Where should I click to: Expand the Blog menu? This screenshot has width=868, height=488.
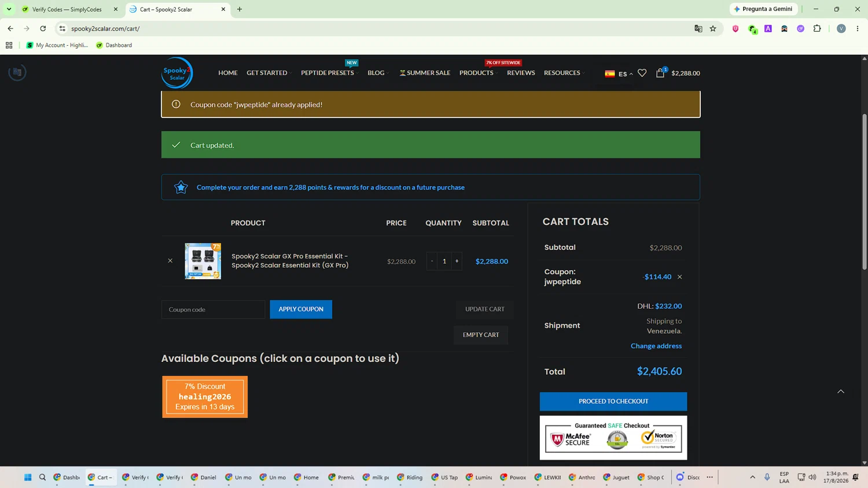point(378,73)
